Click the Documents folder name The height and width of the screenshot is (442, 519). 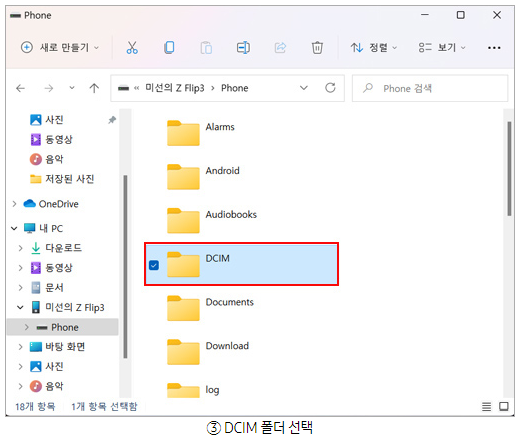229,302
